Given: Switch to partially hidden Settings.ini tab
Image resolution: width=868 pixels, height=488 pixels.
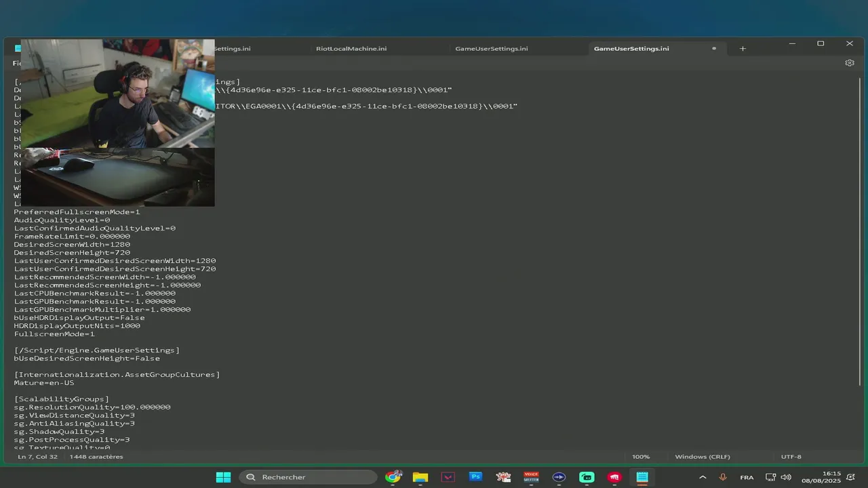Looking at the screenshot, I should [x=233, y=49].
